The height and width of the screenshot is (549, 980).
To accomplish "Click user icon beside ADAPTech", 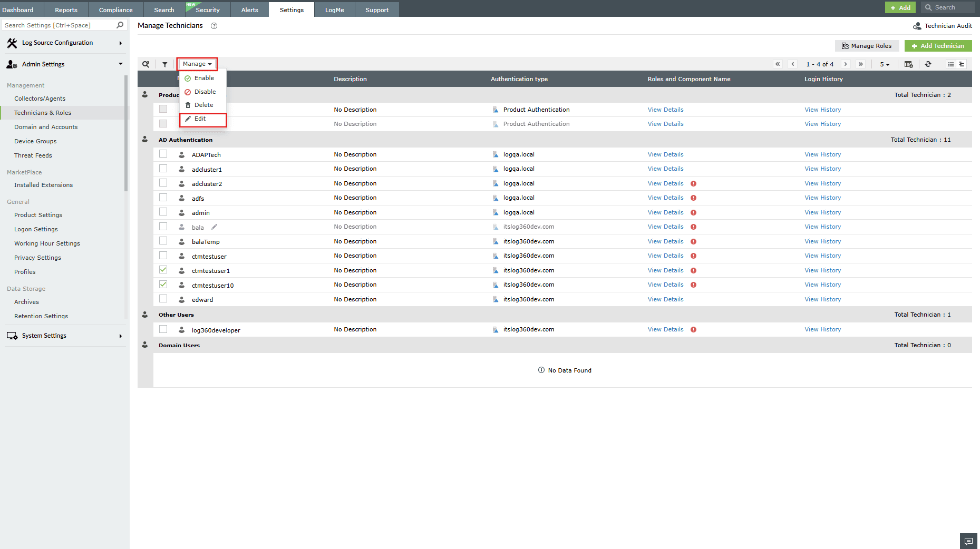I will (181, 155).
